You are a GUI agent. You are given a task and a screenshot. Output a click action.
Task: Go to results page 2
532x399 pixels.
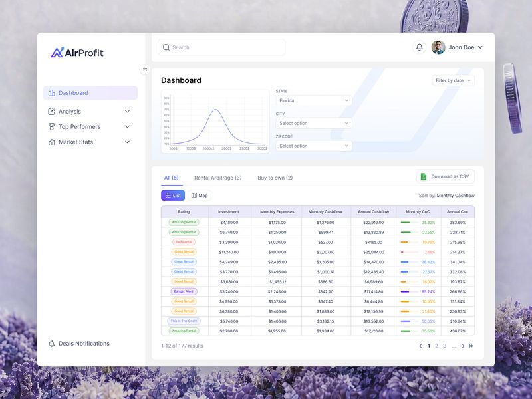437,346
